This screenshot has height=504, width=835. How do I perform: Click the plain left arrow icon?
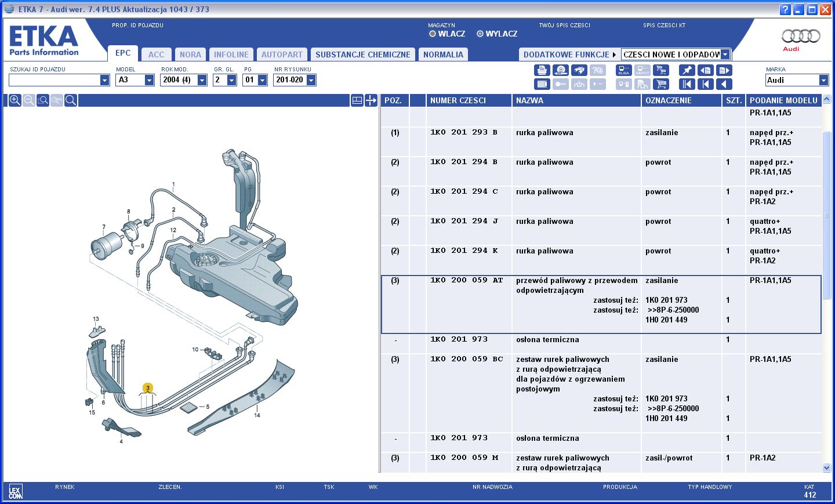(x=724, y=84)
